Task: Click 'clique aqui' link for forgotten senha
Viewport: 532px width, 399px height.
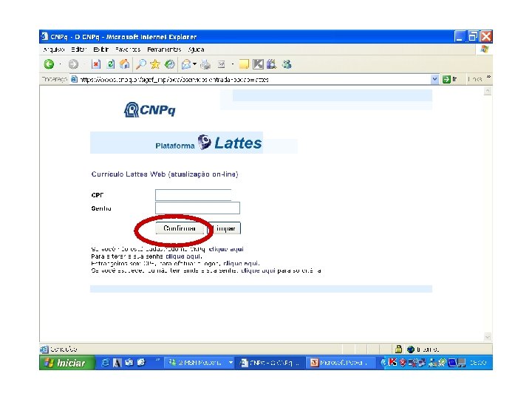Action: coord(258,270)
